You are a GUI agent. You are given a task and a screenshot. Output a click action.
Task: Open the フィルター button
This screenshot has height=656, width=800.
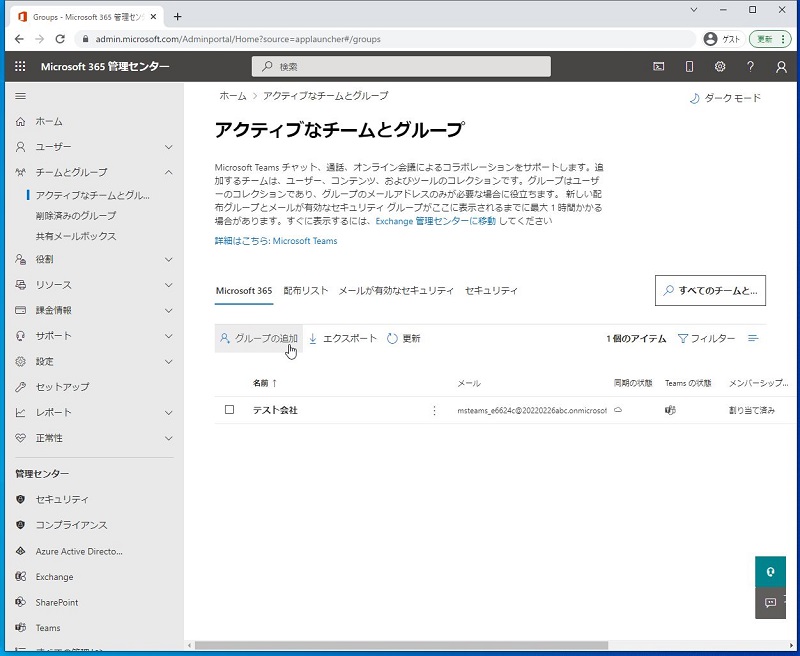(707, 338)
